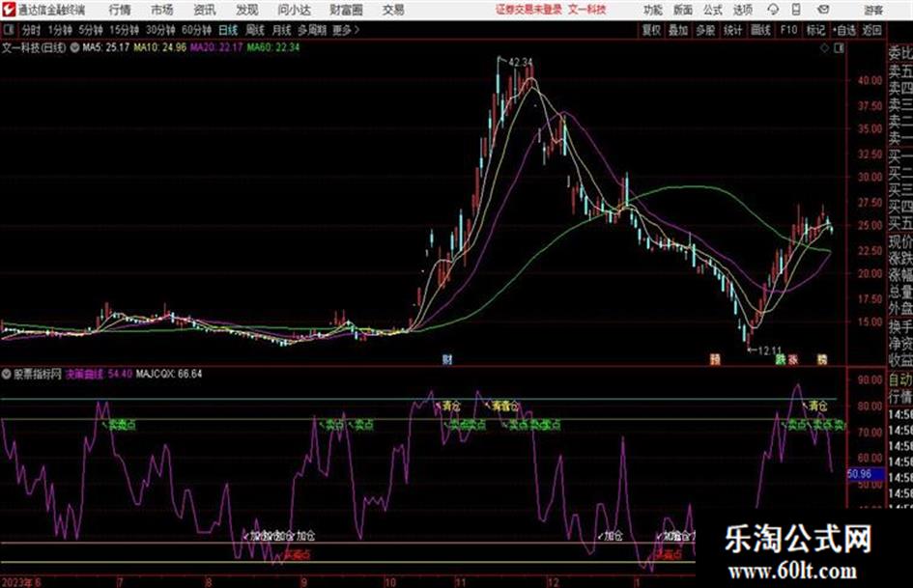The width and height of the screenshot is (913, 588).
Task: Click the 统计 statistics toolbar button
Action: tap(733, 30)
